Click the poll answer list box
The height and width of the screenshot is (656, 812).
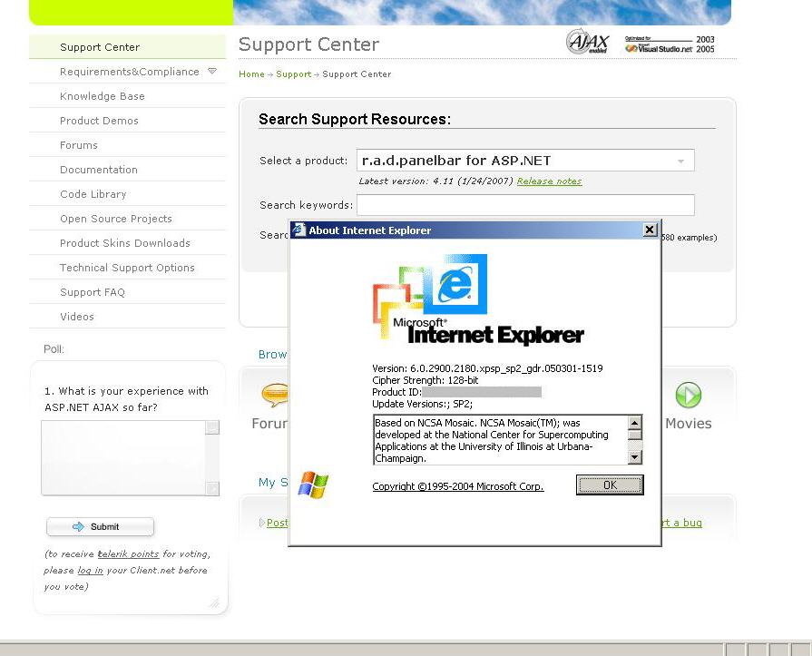coord(130,458)
